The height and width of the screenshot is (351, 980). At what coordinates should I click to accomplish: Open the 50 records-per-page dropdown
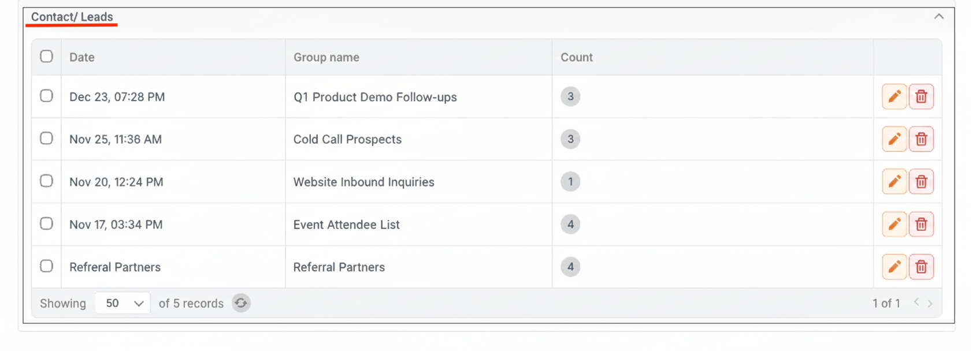tap(123, 303)
